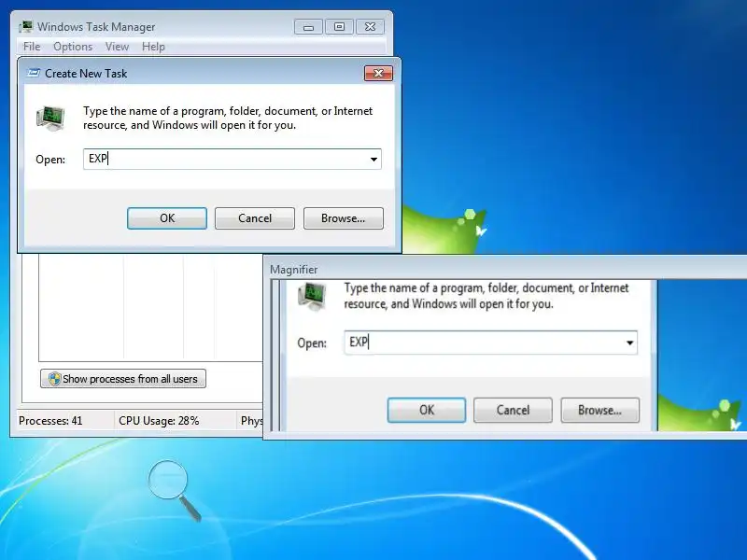Click the magnified dropdown arrow in Magnifier
The image size is (747, 560).
click(629, 343)
